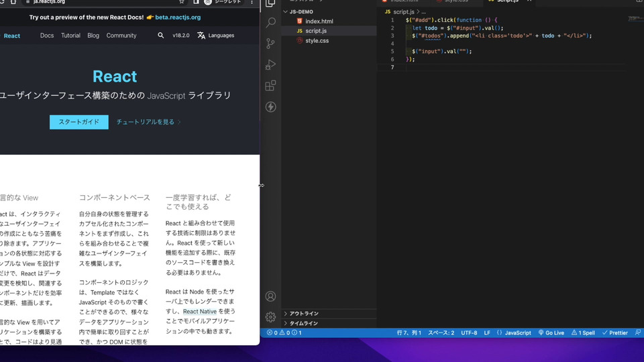Click チュートリアルを見る link
The width and height of the screenshot is (644, 362).
(146, 122)
